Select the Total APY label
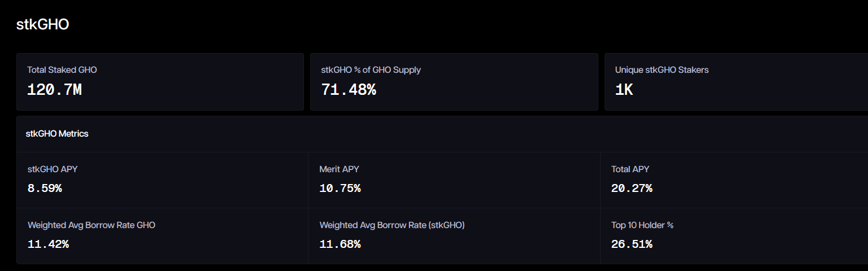This screenshot has height=271, width=868. [630, 169]
